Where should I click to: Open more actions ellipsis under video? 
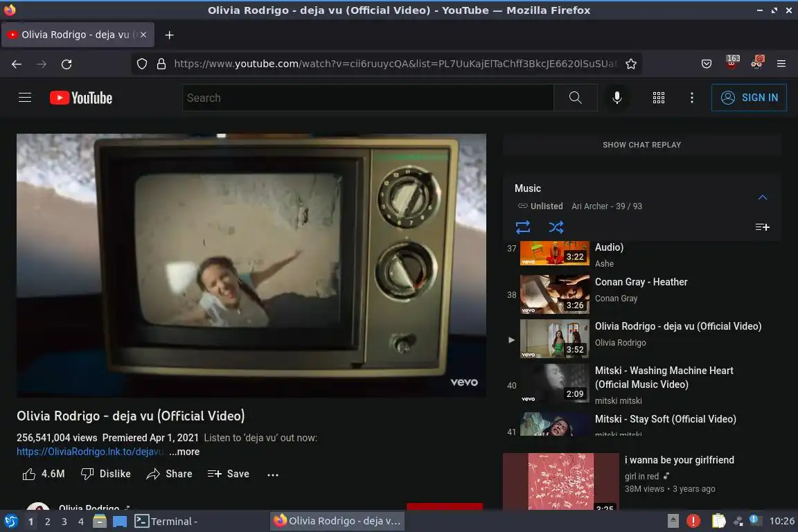[273, 475]
